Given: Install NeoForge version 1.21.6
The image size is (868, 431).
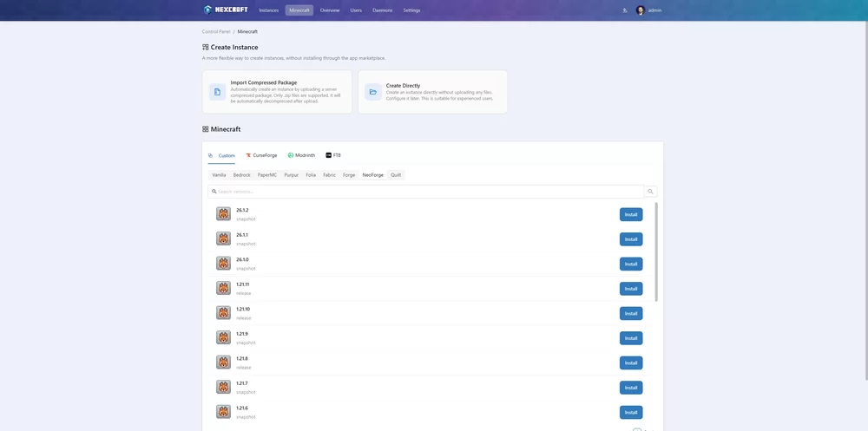Looking at the screenshot, I should (631, 412).
